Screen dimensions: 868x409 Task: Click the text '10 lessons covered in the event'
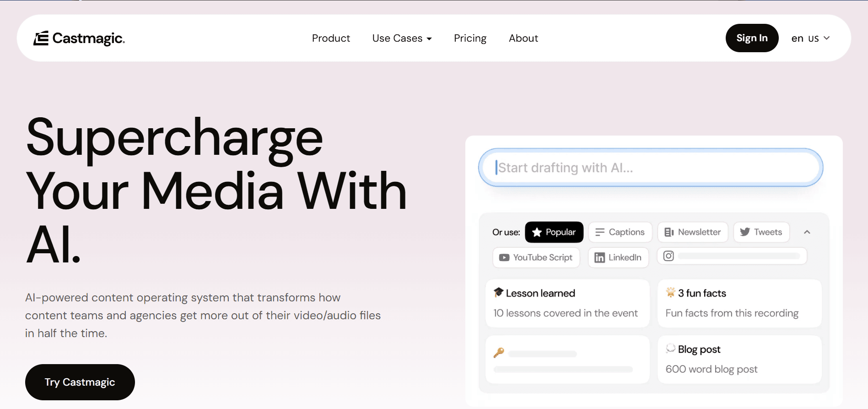(x=566, y=313)
